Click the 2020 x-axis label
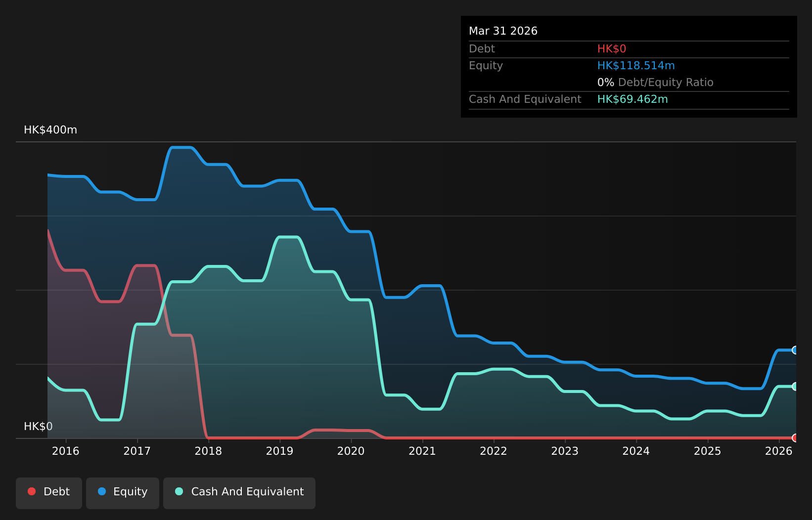This screenshot has height=520, width=812. pyautogui.click(x=351, y=451)
